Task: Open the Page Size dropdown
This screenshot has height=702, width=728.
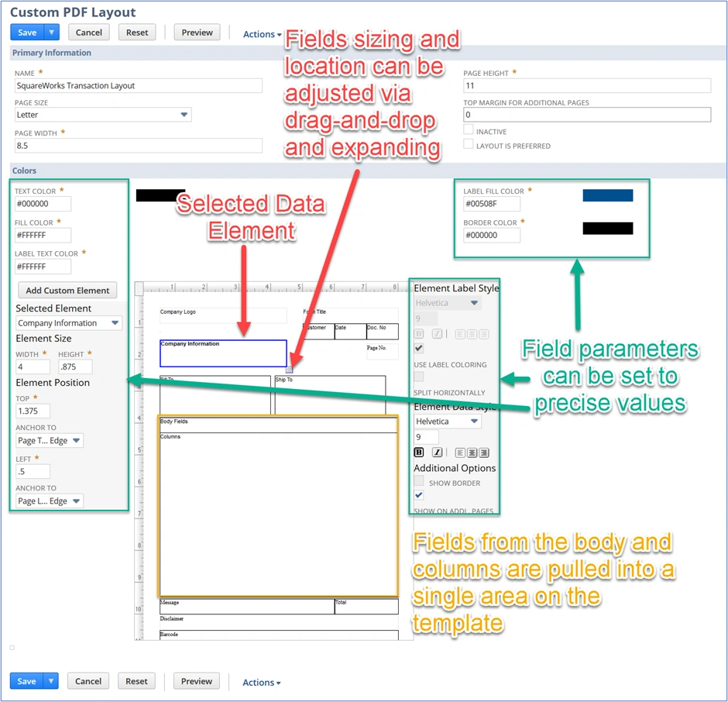Action: pos(103,115)
